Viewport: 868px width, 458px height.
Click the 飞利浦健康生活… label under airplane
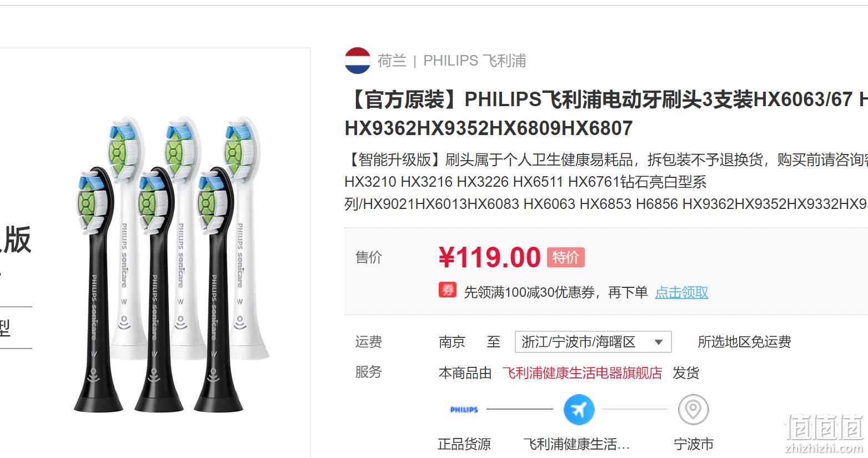[x=576, y=444]
